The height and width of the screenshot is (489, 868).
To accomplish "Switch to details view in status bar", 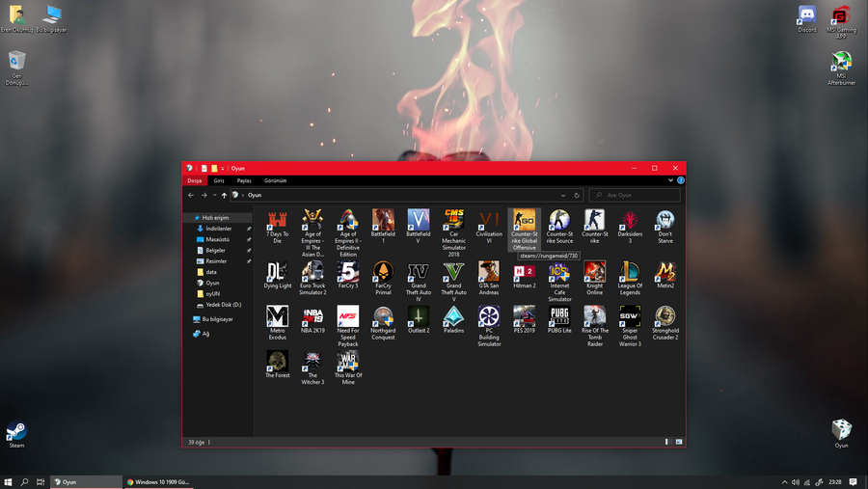I will pos(667,442).
